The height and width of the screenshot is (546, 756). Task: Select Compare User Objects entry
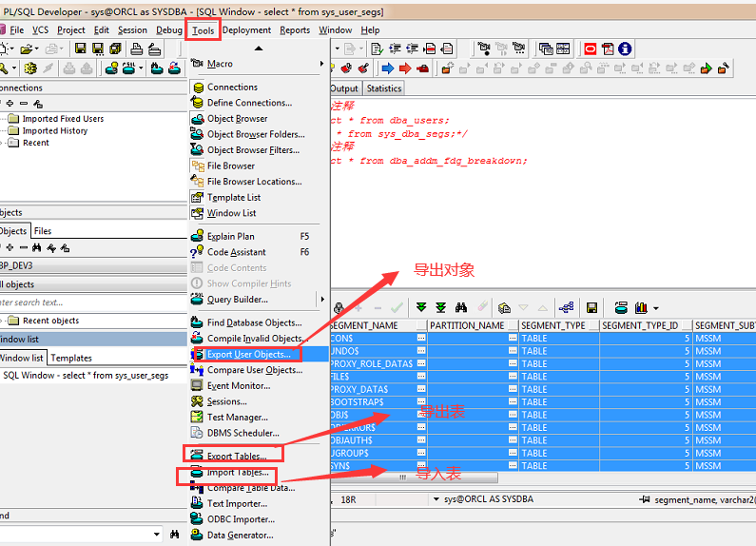coord(255,370)
